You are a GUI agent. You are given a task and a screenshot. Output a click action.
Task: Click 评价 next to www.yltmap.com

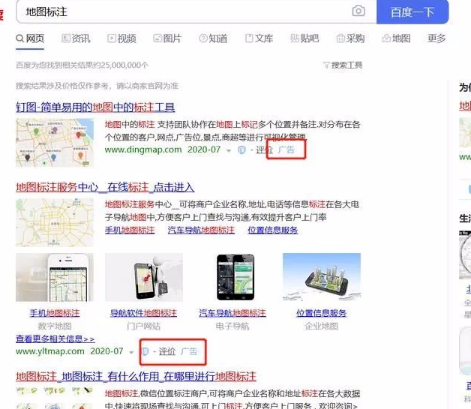167,351
